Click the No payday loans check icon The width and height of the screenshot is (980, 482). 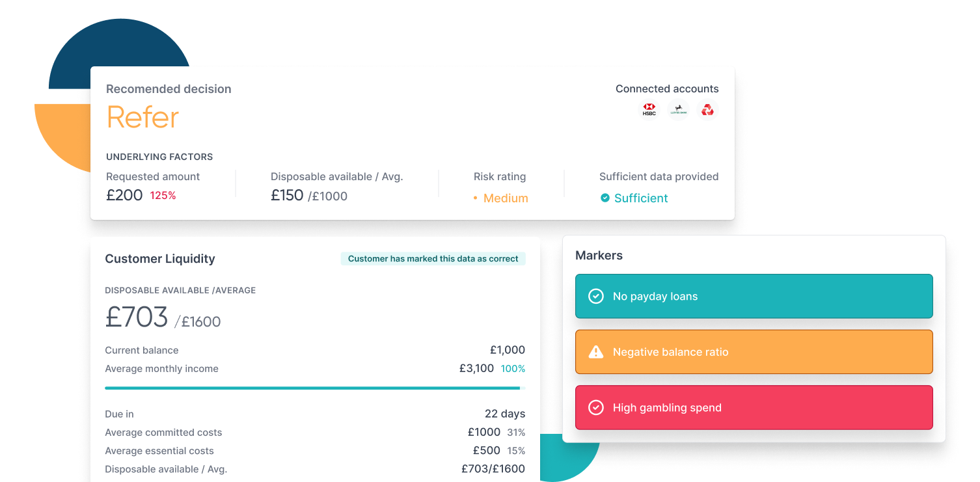(x=595, y=297)
